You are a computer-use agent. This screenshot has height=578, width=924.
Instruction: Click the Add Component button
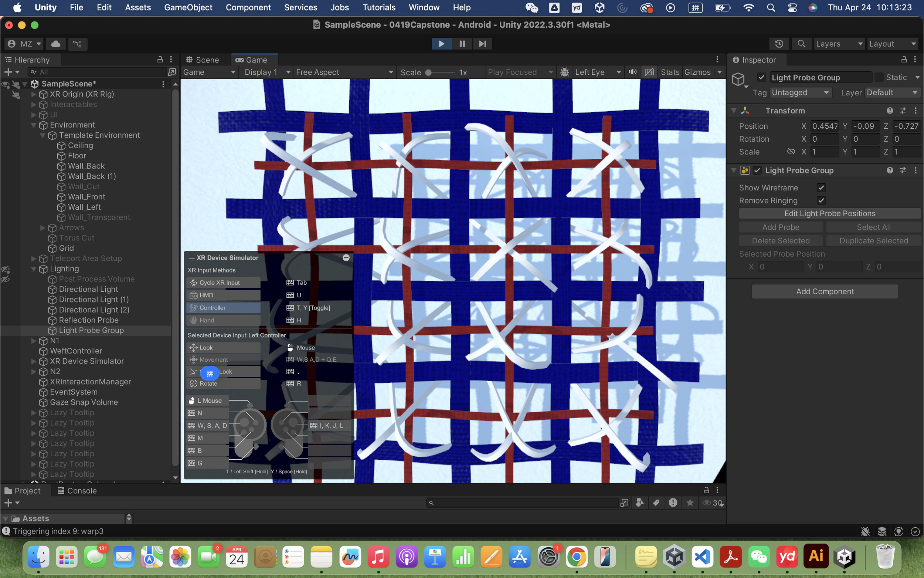824,291
